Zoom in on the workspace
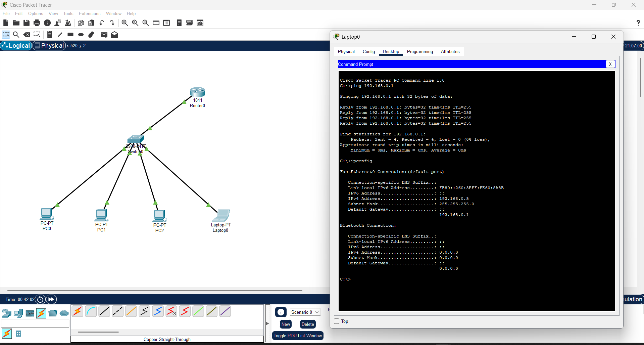 coord(125,23)
